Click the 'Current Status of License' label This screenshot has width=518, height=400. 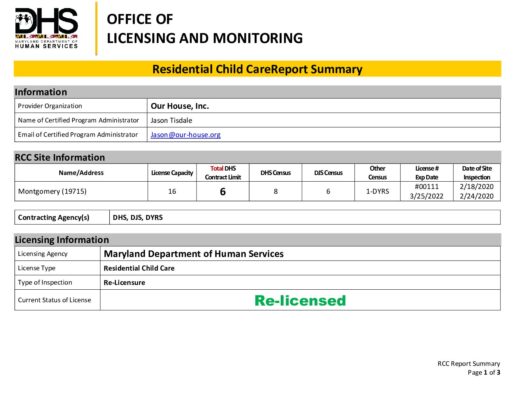(x=54, y=300)
